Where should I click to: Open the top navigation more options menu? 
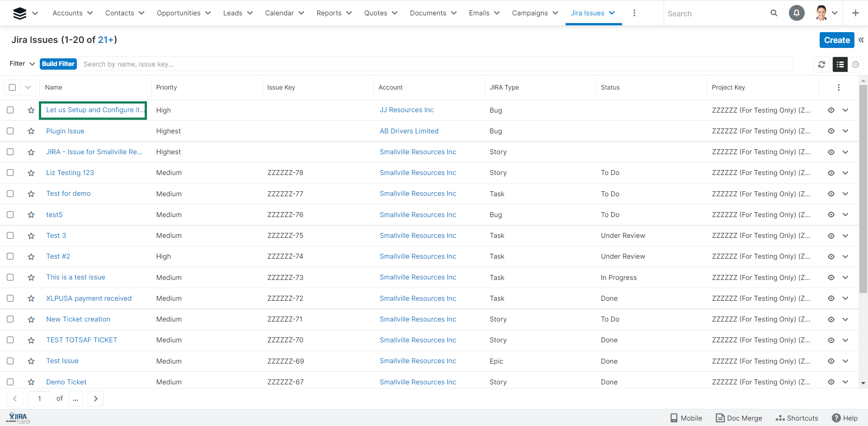634,13
